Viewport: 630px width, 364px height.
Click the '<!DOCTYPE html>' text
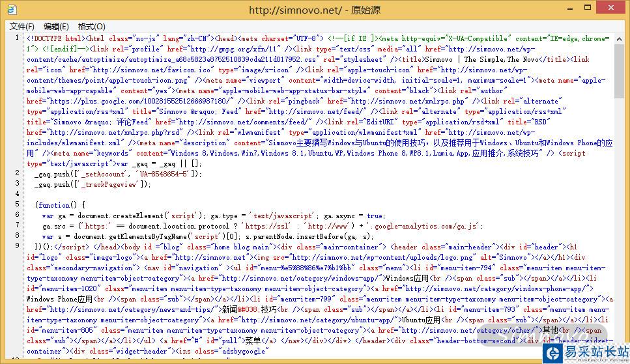[56, 38]
